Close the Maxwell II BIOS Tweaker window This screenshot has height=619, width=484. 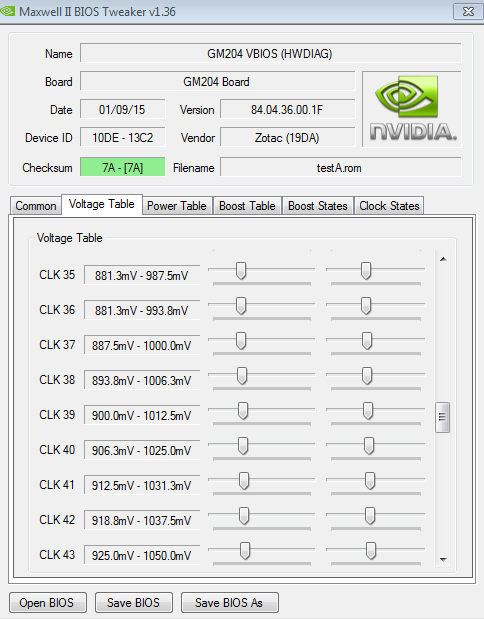click(467, 11)
